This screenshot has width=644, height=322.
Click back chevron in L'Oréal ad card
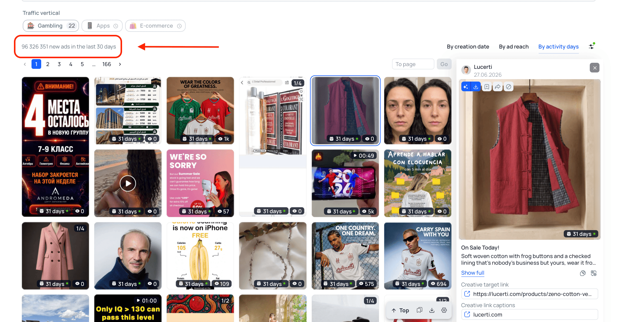coord(242,82)
